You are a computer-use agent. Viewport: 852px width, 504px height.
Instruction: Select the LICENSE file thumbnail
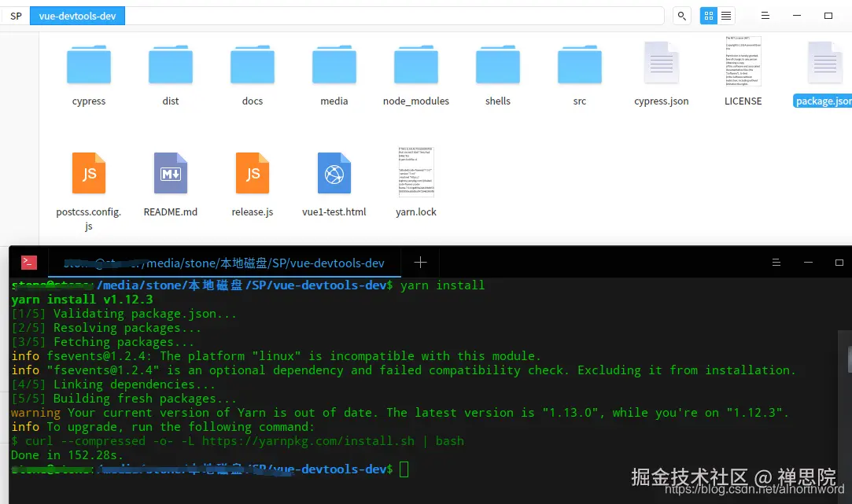(743, 61)
